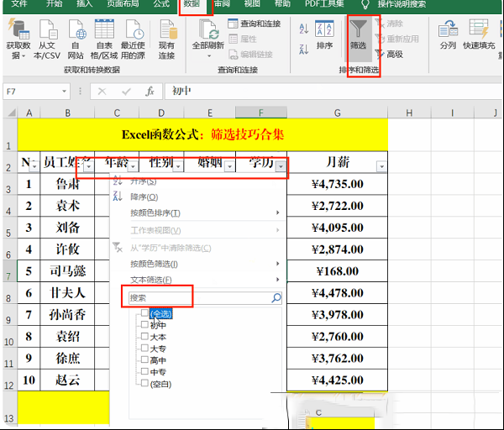Screen dimensions: 504x430
Task: Open filter dropdown on No column
Action: click(x=34, y=166)
